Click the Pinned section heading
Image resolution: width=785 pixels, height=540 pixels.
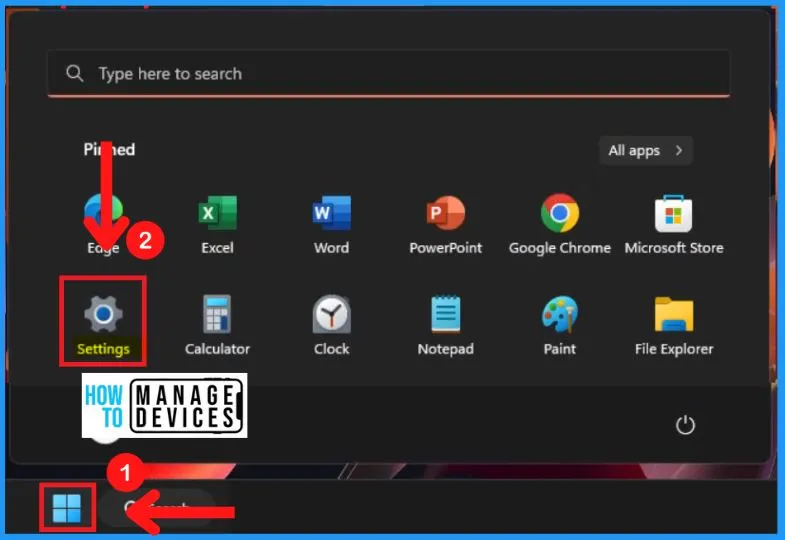[x=109, y=149]
